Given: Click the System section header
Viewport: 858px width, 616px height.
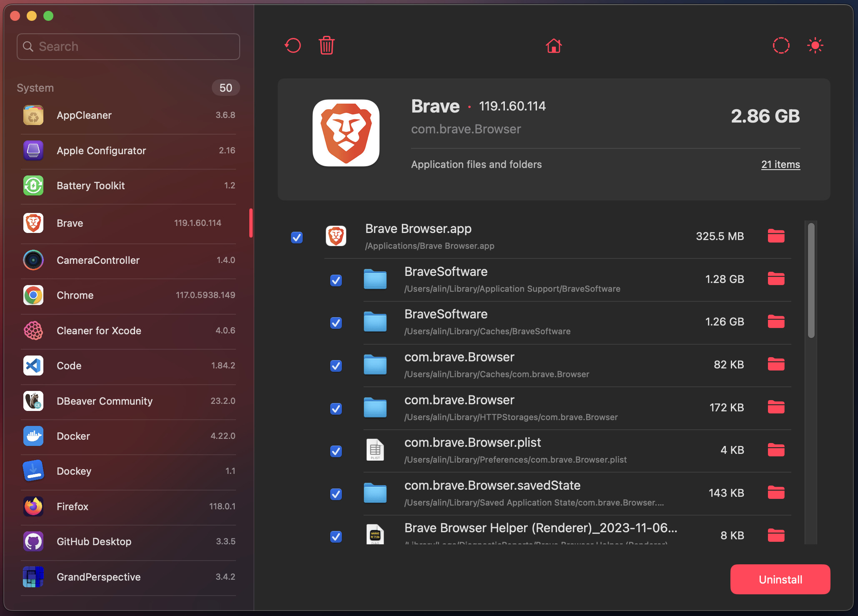Looking at the screenshot, I should (x=35, y=88).
